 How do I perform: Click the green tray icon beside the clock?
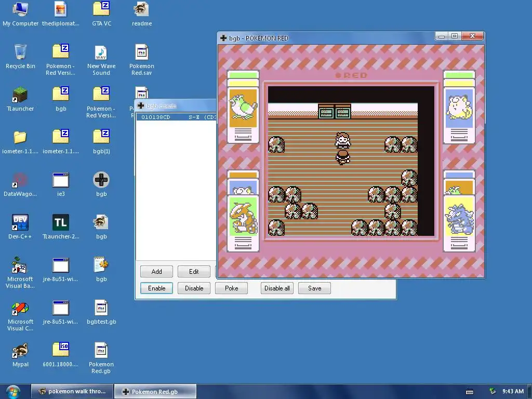(493, 391)
